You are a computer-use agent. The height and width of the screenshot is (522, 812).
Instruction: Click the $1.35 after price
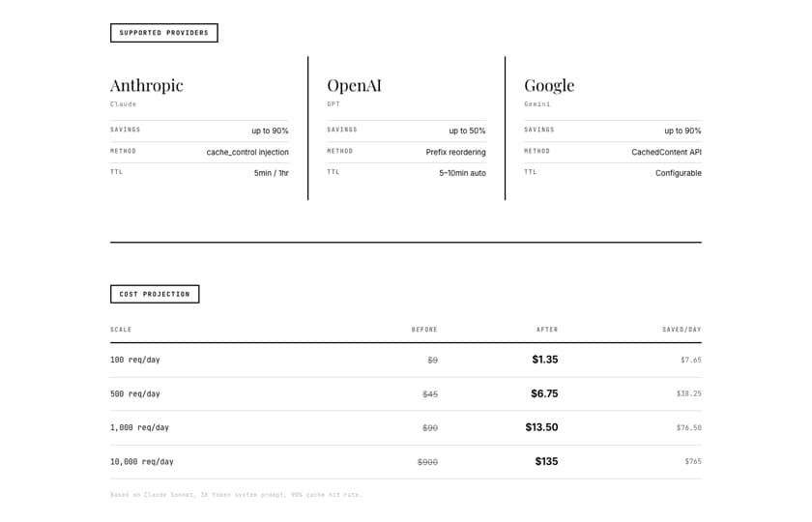click(x=545, y=360)
